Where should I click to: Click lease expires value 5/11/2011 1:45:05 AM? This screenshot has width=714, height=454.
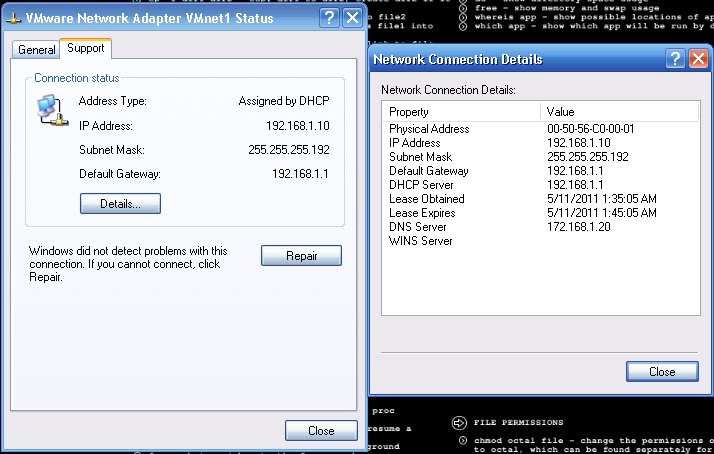[x=602, y=213]
